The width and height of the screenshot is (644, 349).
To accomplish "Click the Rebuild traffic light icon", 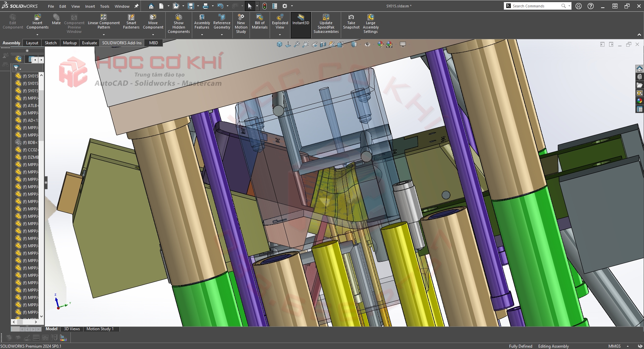I will [265, 6].
